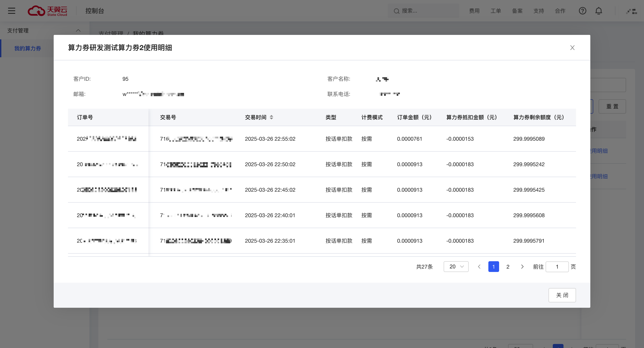
Task: Click 按需 in the 22:35:01 row
Action: (366, 241)
